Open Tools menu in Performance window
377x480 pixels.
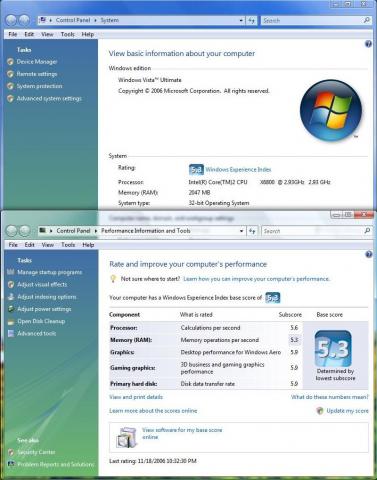[68, 245]
